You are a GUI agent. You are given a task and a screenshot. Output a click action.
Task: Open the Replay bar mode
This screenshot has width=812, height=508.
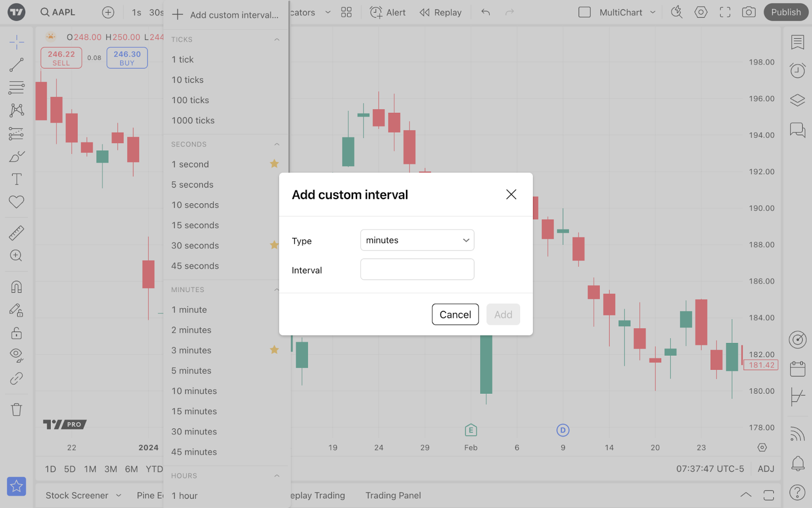tap(441, 12)
